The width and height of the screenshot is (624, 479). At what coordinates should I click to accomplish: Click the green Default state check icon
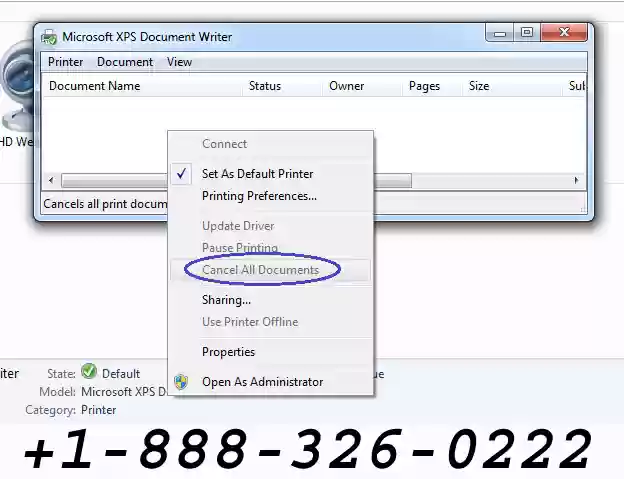[89, 371]
